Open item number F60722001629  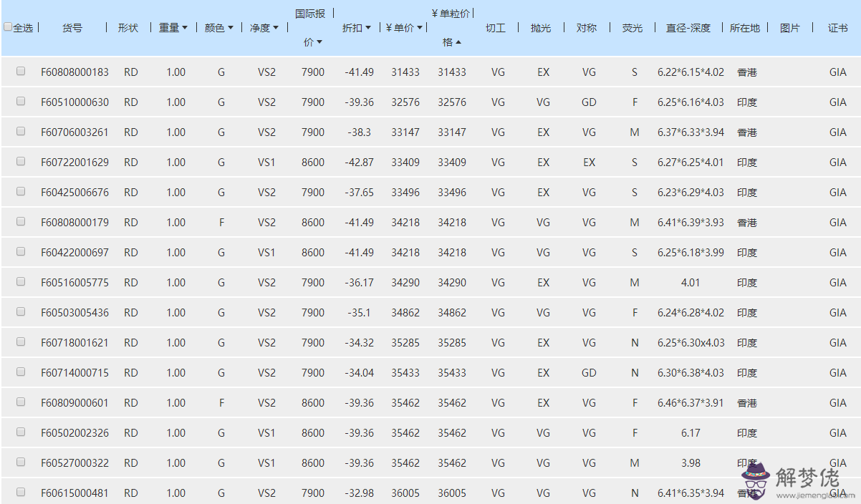pos(75,163)
